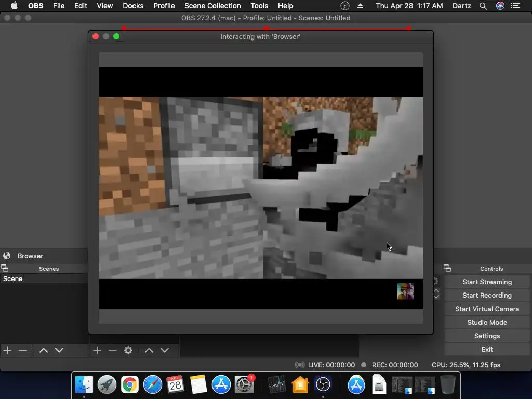This screenshot has width=532, height=399.
Task: Open the Profile menu
Action: (x=164, y=6)
